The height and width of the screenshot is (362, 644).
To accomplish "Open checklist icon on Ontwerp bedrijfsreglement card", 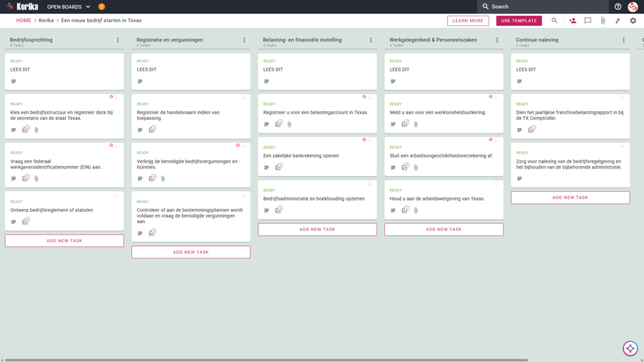I will tap(26, 221).
